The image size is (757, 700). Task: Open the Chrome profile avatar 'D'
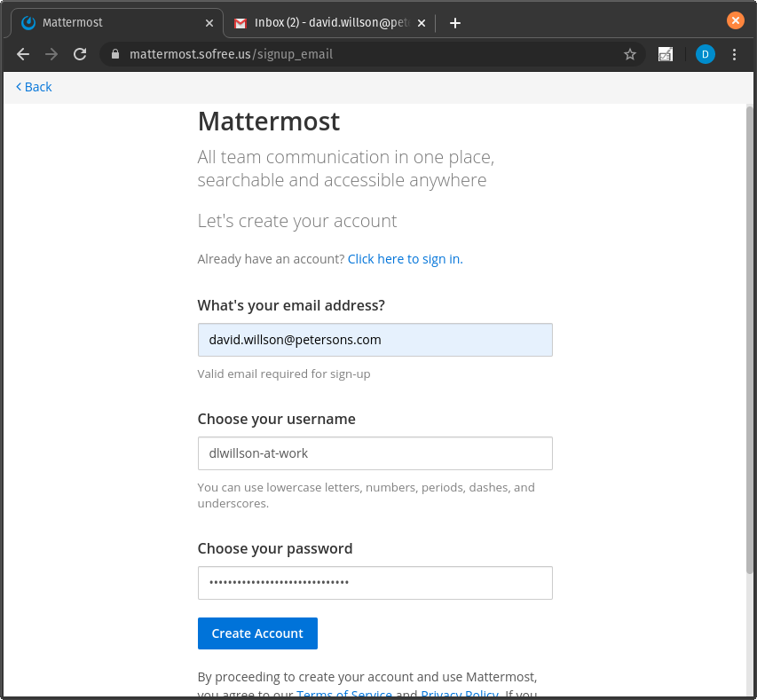click(705, 54)
